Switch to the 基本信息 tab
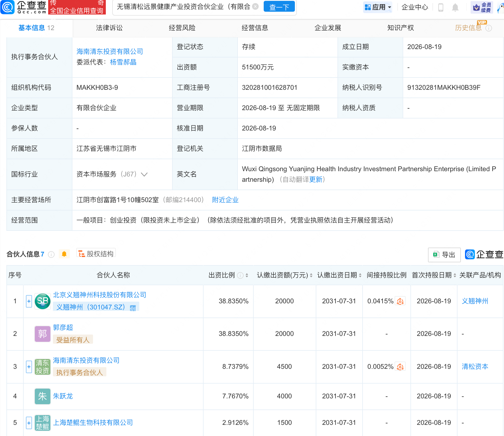The image size is (504, 436). pyautogui.click(x=36, y=28)
